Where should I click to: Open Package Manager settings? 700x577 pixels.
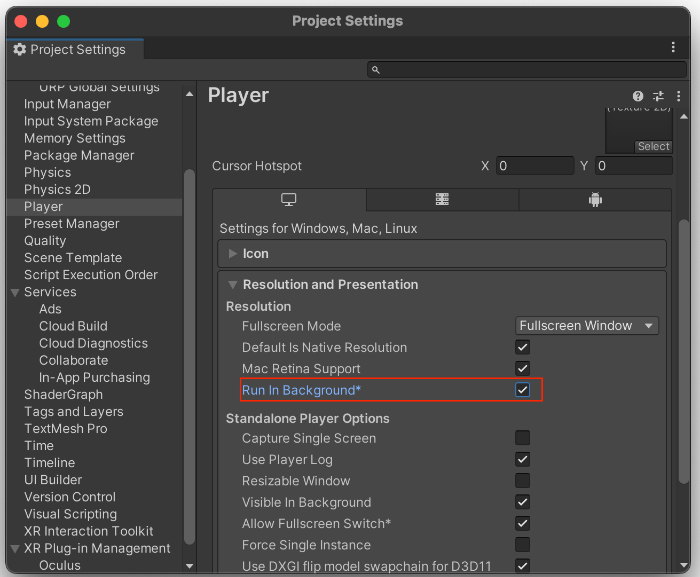[79, 155]
